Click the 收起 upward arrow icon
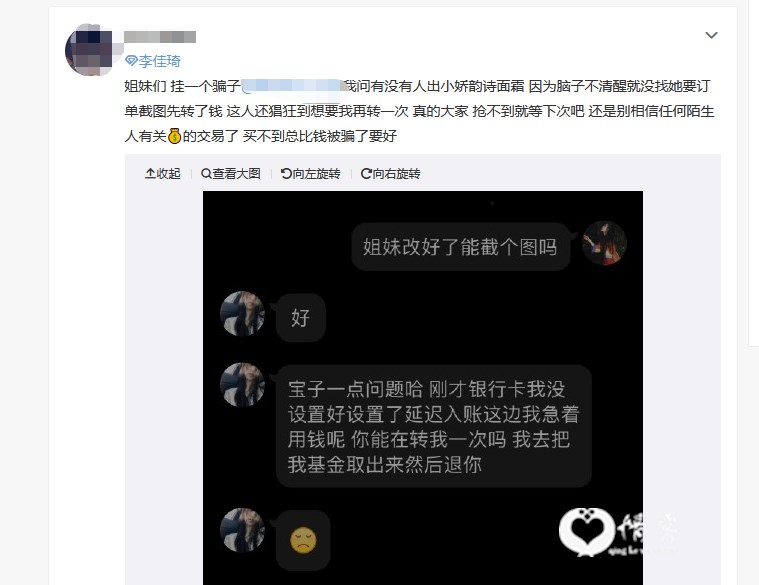This screenshot has width=759, height=585. click(150, 173)
